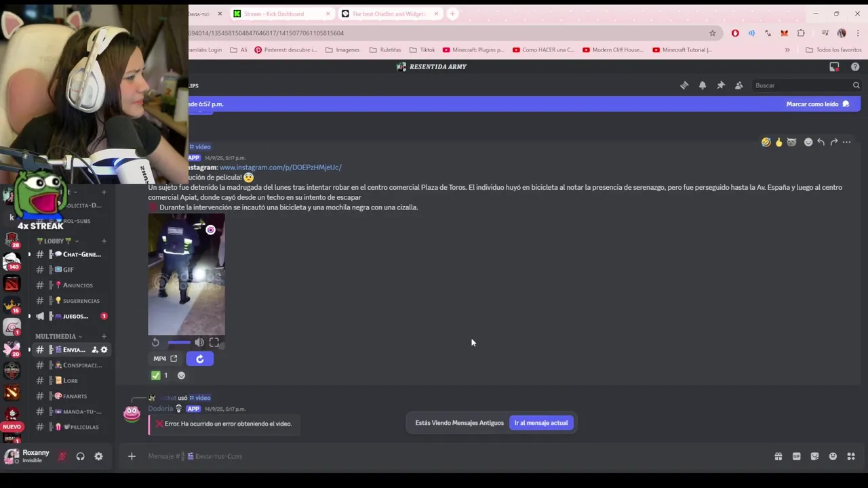Viewport: 868px width, 488px height.
Task: Toggle microphone mute in user panel
Action: [62, 456]
